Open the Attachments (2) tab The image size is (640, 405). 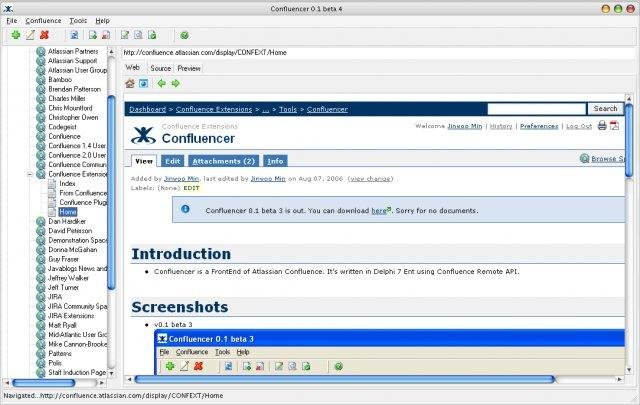click(x=223, y=161)
